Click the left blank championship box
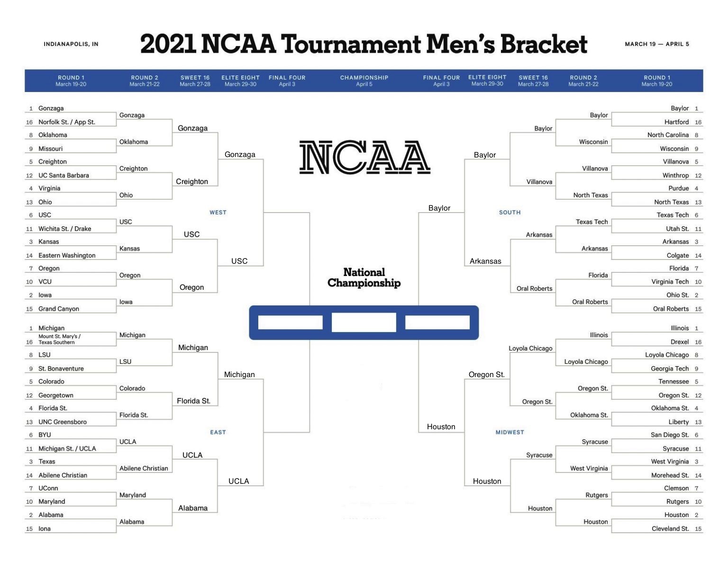 290,323
